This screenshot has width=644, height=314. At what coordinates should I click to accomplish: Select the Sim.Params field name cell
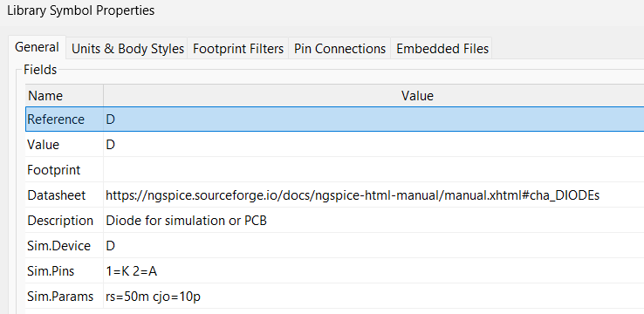[x=65, y=297]
